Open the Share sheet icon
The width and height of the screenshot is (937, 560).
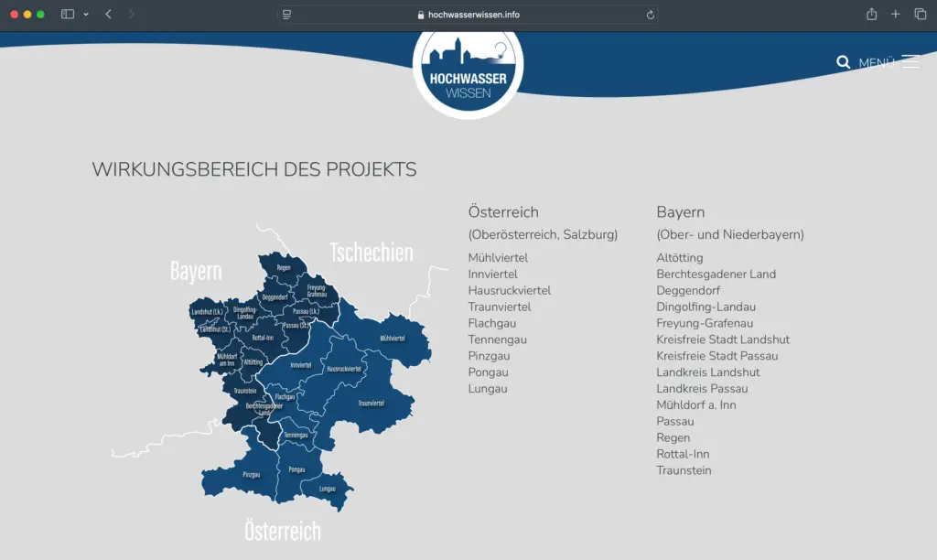tap(872, 14)
